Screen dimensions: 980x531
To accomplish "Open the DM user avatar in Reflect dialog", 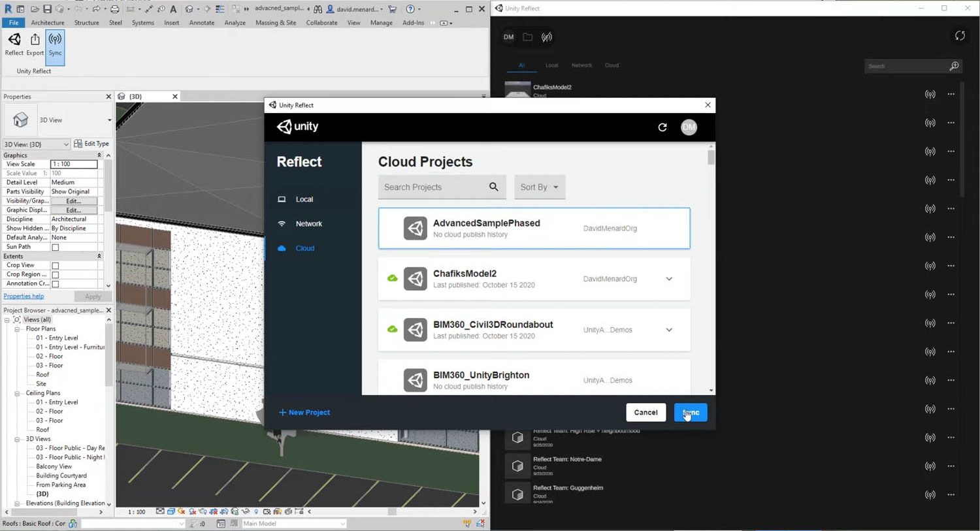I will (x=689, y=127).
